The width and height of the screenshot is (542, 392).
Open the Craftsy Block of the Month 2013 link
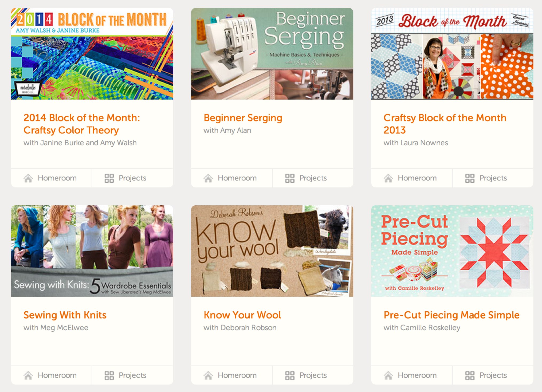tap(445, 124)
